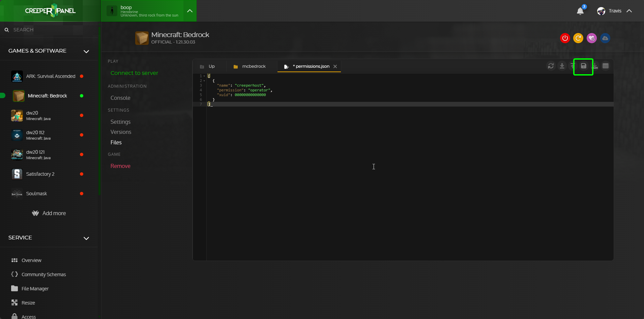
Task: Click the xuid number 00000000000000 in editor
Action: coord(250,95)
